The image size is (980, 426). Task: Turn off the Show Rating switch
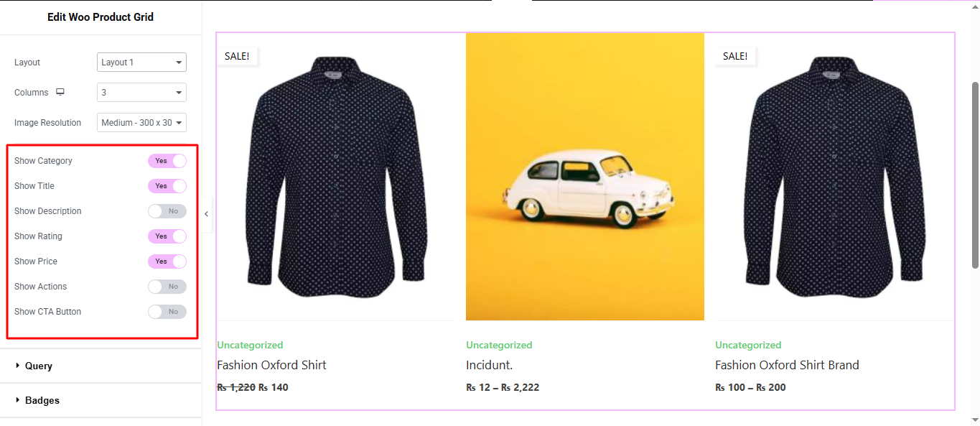[167, 236]
